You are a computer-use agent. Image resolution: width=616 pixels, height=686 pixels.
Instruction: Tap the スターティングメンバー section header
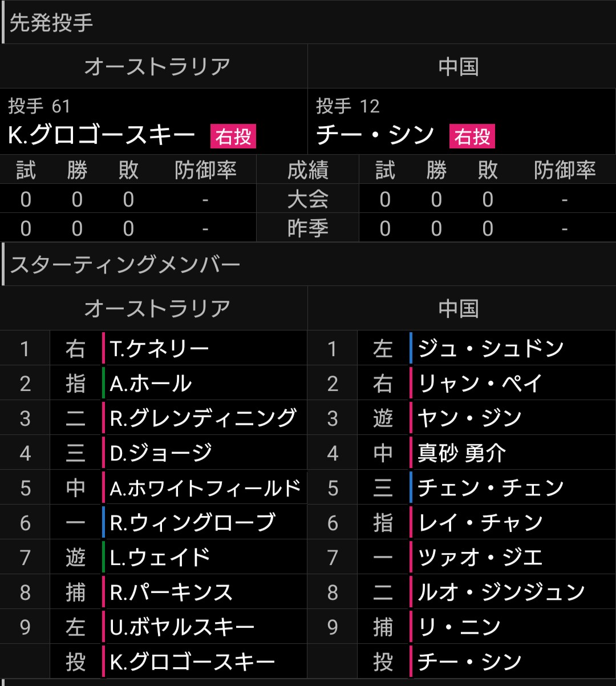click(x=308, y=264)
